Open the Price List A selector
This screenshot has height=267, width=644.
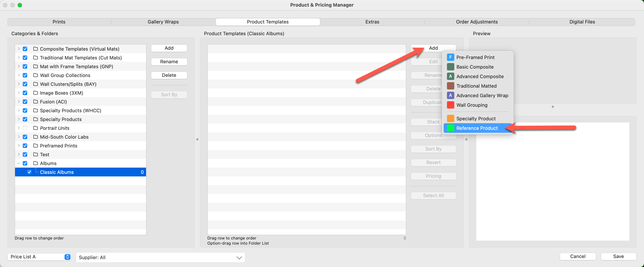[x=39, y=257]
